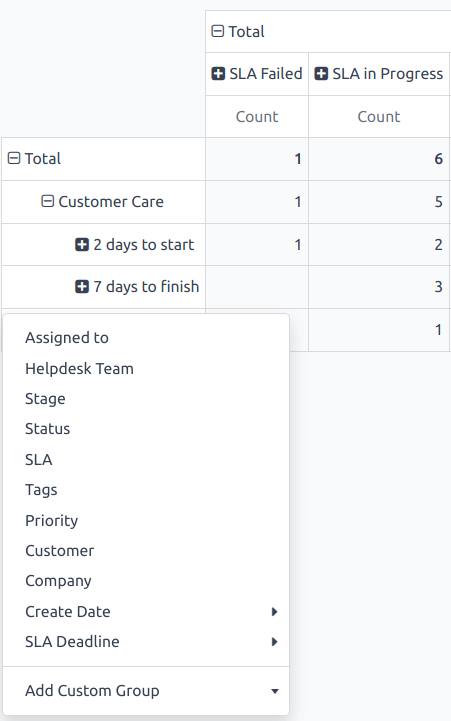The width and height of the screenshot is (451, 721).
Task: Expand 7 days to finish plus icon
Action: 82,287
